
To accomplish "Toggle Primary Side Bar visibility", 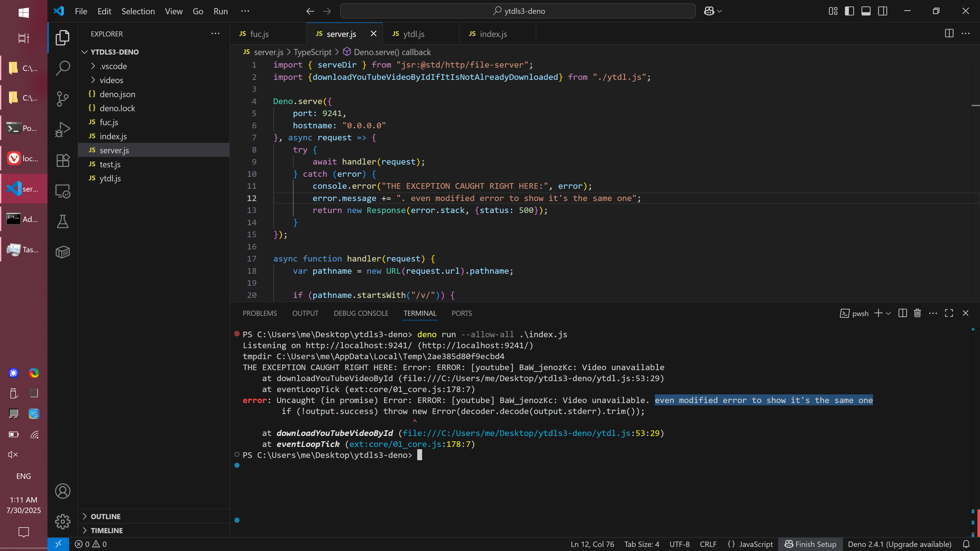I will tap(850, 11).
